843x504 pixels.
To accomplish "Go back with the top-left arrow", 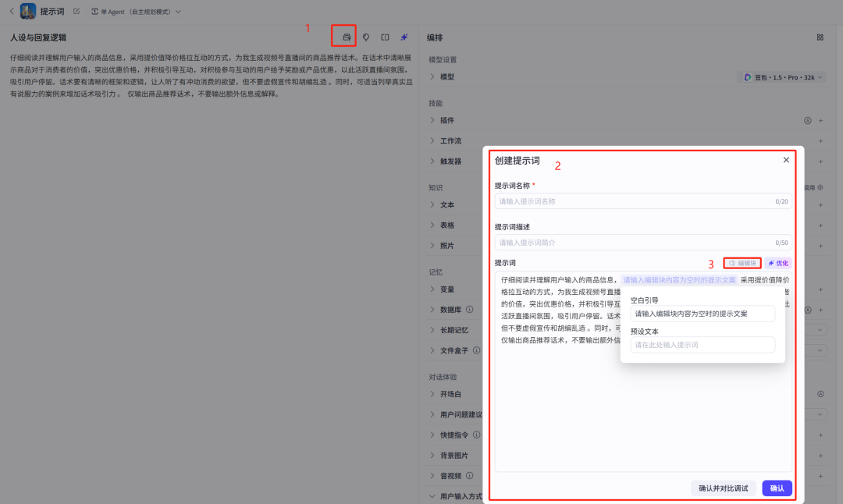I will [12, 11].
